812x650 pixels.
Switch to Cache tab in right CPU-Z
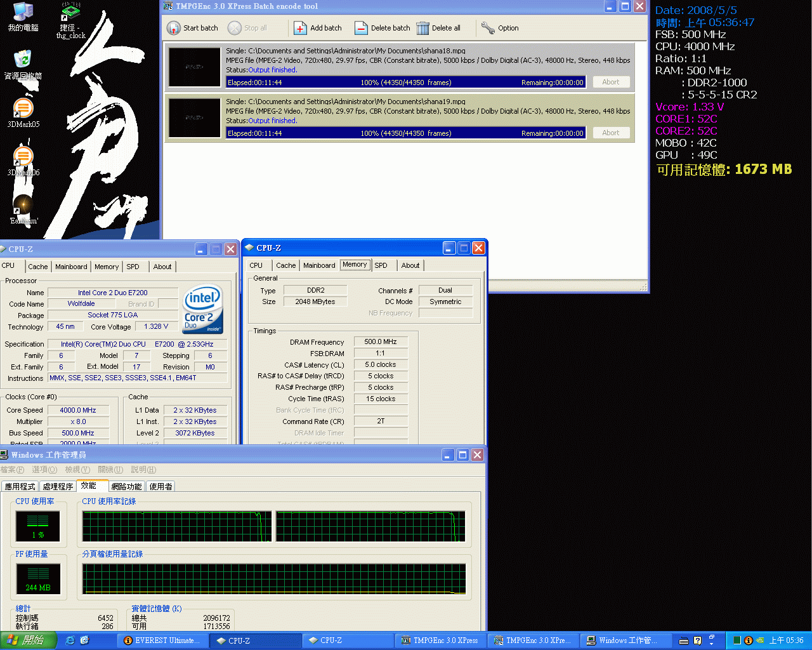tap(285, 265)
